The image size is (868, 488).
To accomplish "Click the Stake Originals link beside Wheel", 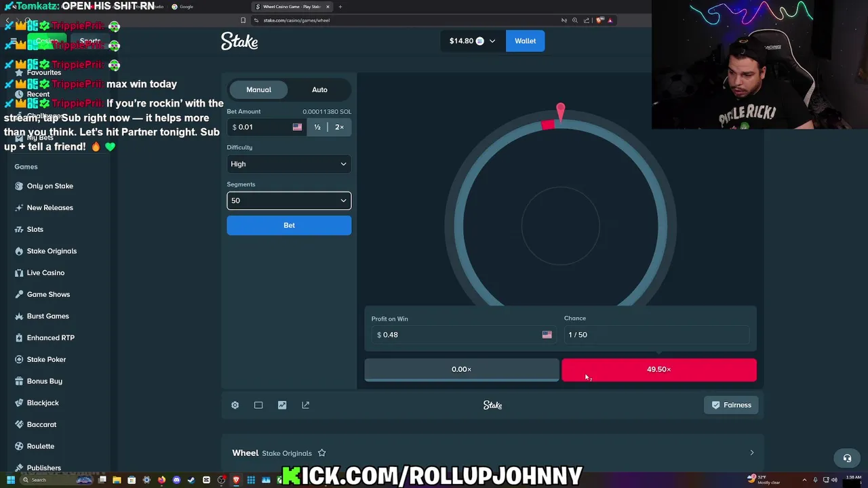I will click(287, 453).
